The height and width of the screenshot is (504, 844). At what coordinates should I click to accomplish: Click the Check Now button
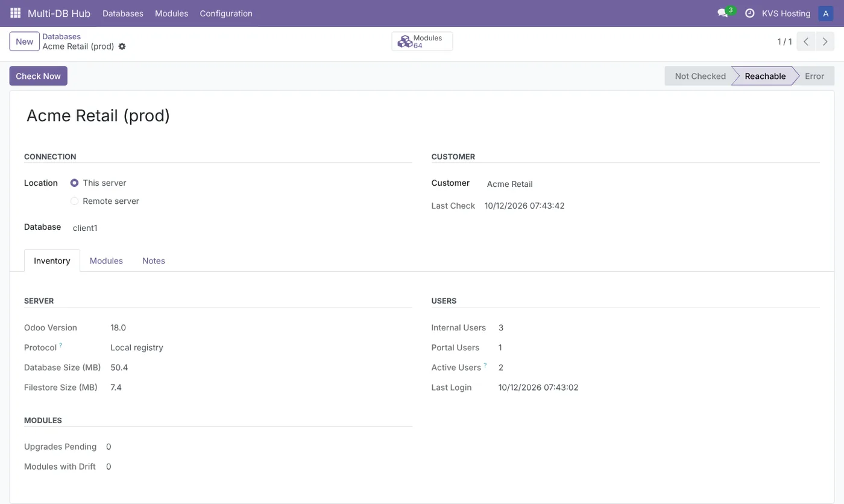click(38, 76)
